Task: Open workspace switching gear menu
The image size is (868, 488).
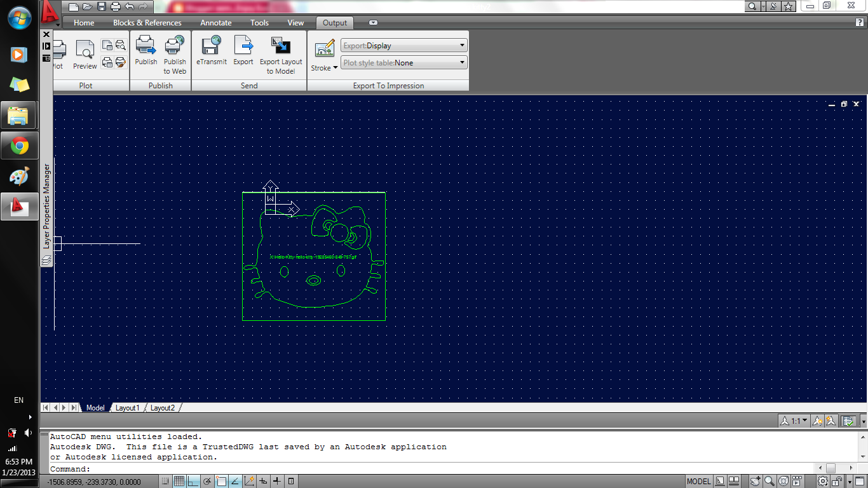Action: click(823, 481)
